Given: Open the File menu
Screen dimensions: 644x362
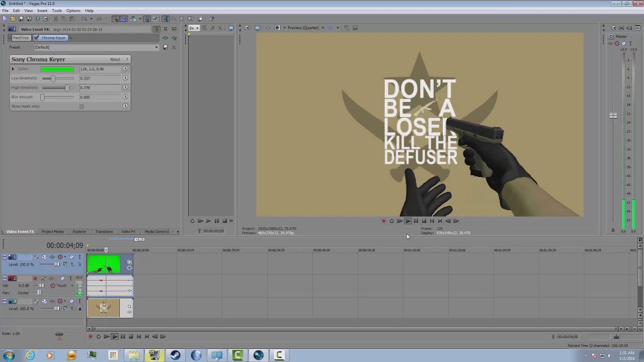Looking at the screenshot, I should pyautogui.click(x=5, y=11).
